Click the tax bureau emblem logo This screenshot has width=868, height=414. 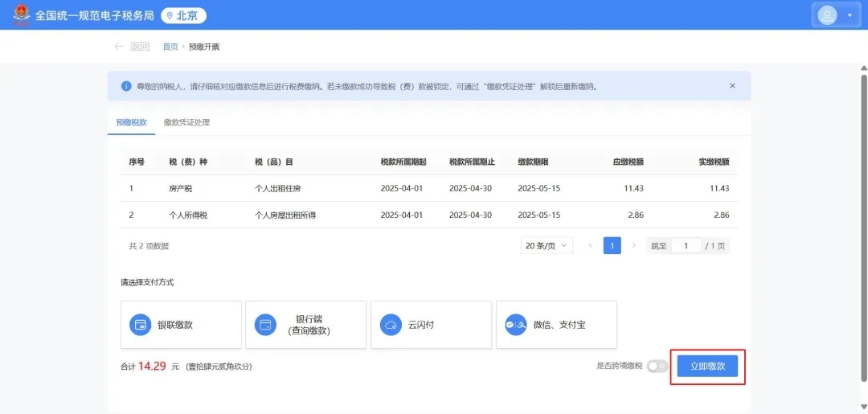pyautogui.click(x=21, y=15)
